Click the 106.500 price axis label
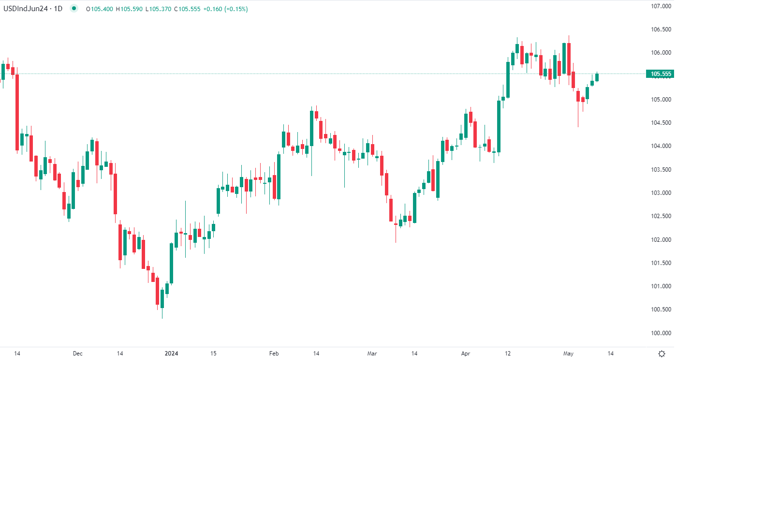The image size is (779, 532). click(x=661, y=30)
